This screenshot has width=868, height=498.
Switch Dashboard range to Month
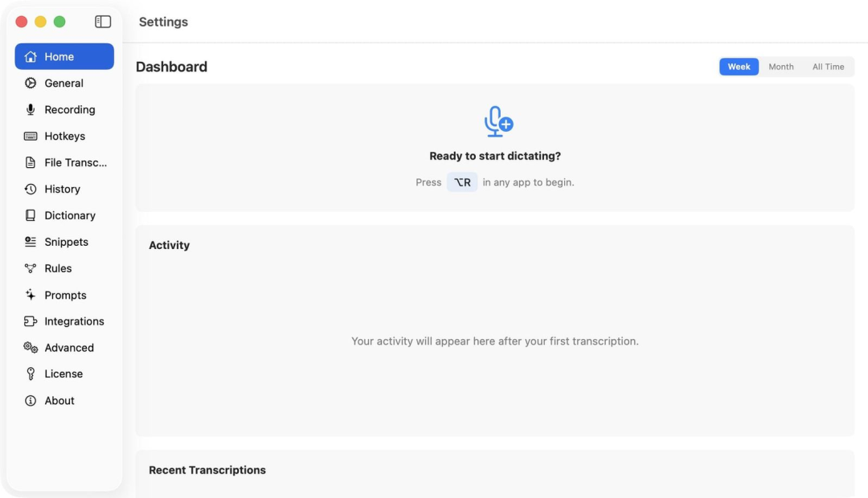(x=780, y=67)
